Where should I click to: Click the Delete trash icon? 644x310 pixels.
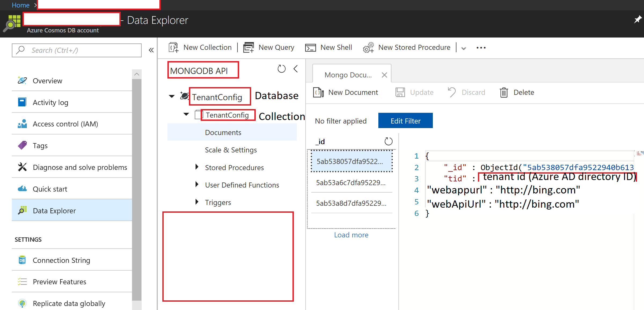pos(504,92)
